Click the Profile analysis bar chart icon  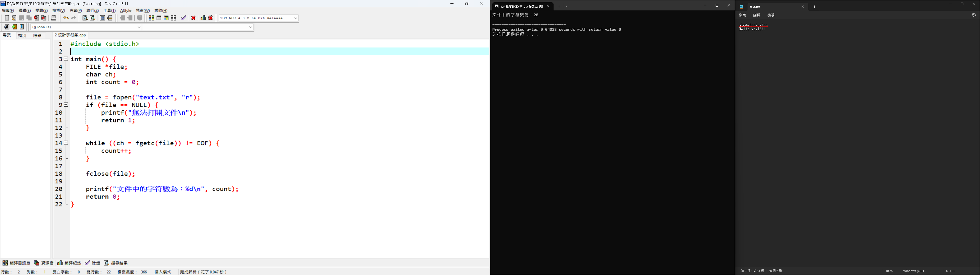click(x=203, y=18)
